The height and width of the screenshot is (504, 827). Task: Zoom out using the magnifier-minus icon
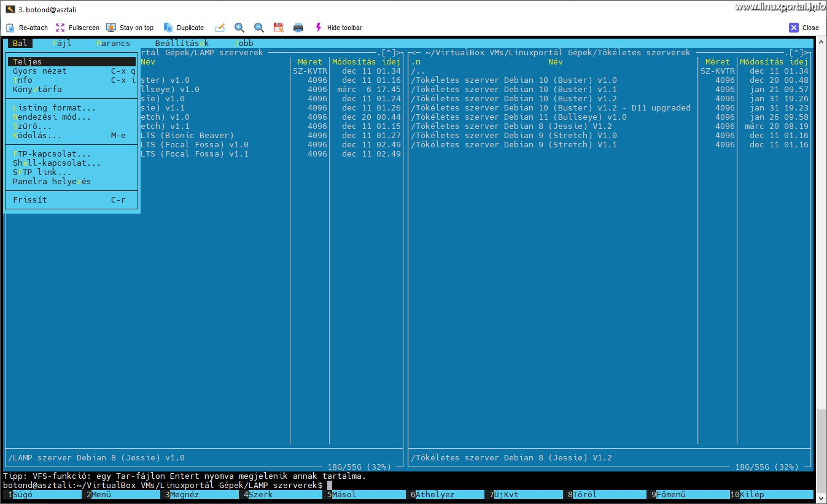pyautogui.click(x=258, y=28)
